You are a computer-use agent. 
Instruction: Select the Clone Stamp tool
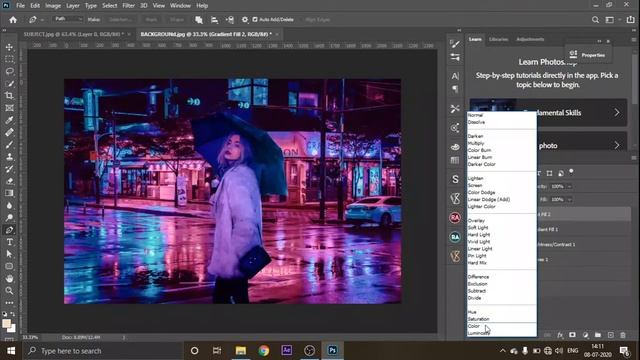[9, 157]
